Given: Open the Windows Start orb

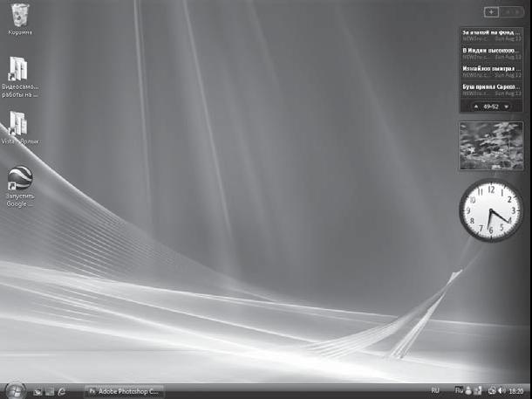Looking at the screenshot, I should (16, 391).
